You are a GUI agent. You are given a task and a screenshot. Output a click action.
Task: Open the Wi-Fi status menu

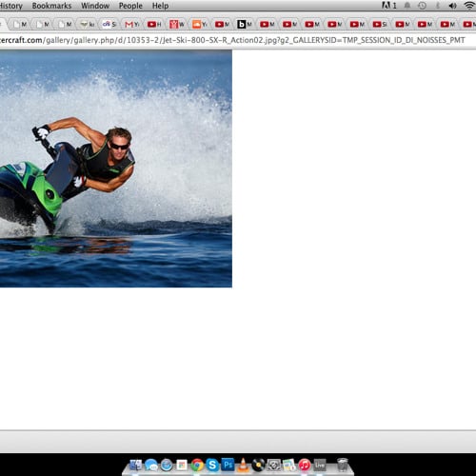tap(469, 6)
